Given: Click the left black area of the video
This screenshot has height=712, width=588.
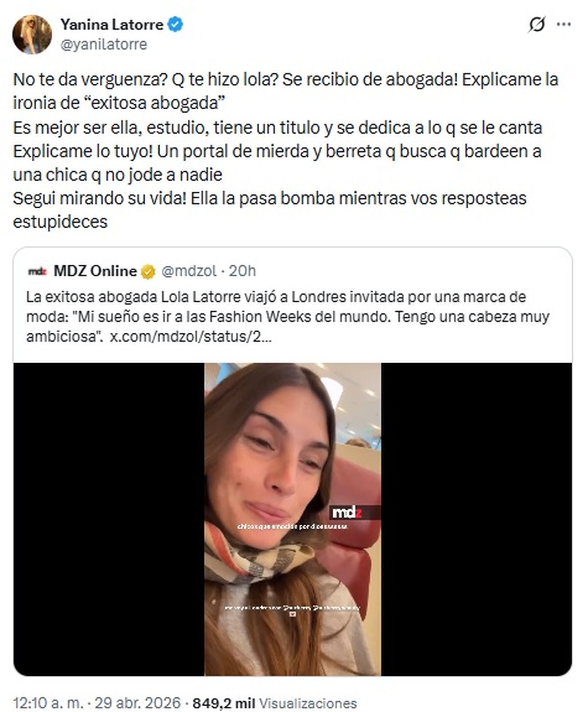Looking at the screenshot, I should (109, 519).
